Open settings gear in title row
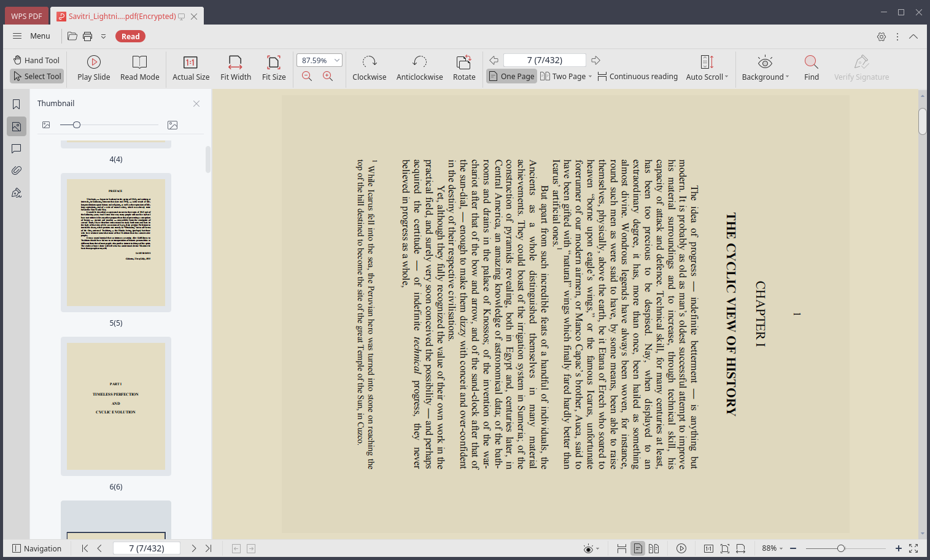This screenshot has height=560, width=930. (x=882, y=37)
